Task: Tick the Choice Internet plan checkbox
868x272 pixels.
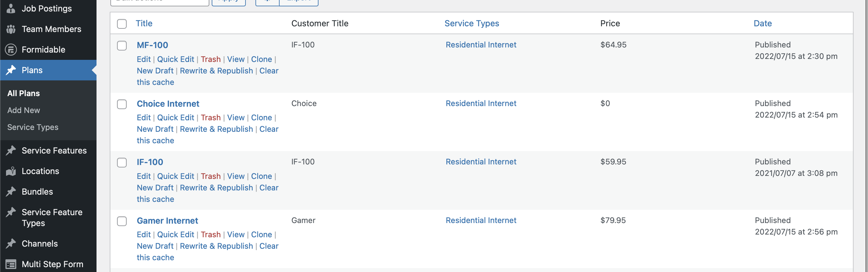Action: click(122, 104)
